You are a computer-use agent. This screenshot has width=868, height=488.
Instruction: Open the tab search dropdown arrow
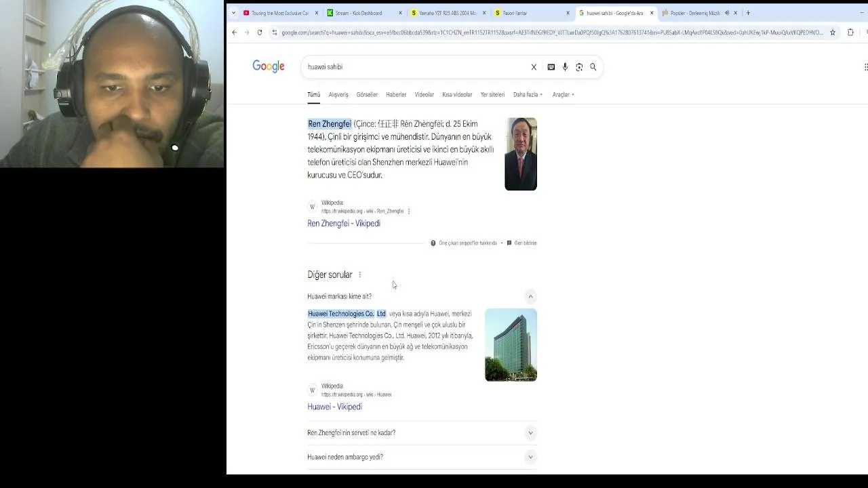point(234,13)
